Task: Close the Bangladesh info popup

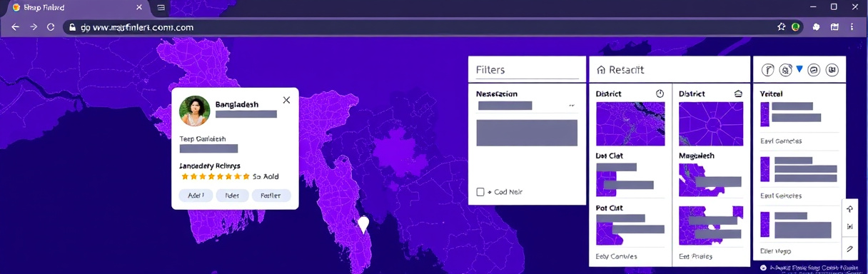Action: pos(286,100)
